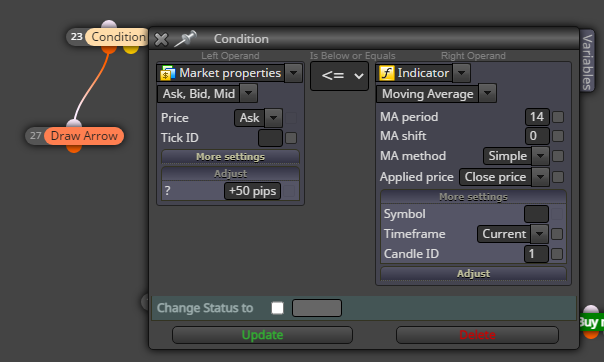Click the Symbol input field
This screenshot has height=362, width=604.
(x=536, y=214)
